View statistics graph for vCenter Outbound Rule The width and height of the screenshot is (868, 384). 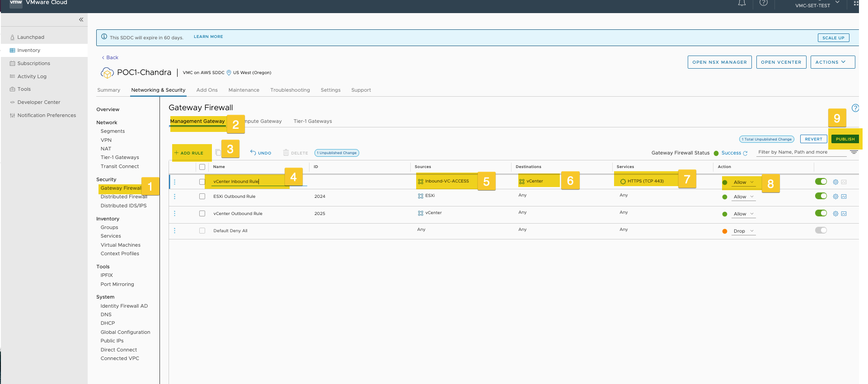click(844, 214)
